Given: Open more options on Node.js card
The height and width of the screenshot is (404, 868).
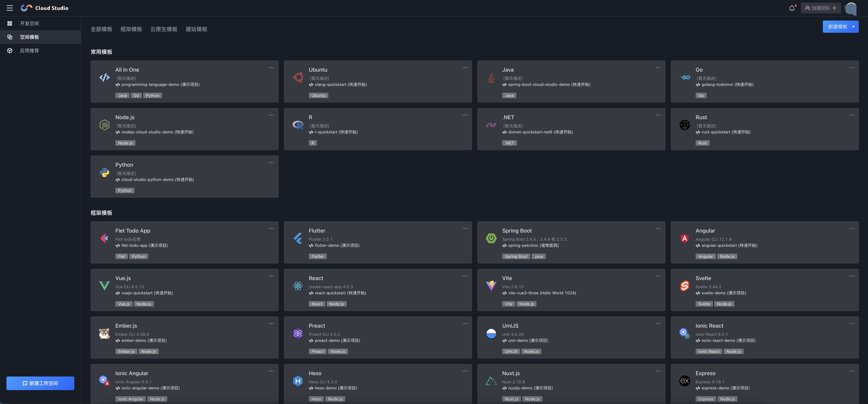Looking at the screenshot, I should pyautogui.click(x=271, y=115).
